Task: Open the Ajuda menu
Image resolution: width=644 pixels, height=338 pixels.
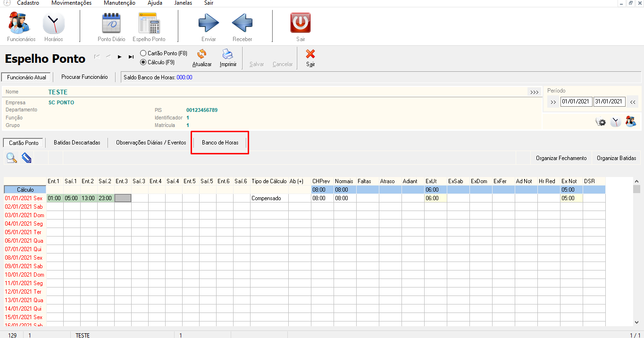Action: coord(155,3)
